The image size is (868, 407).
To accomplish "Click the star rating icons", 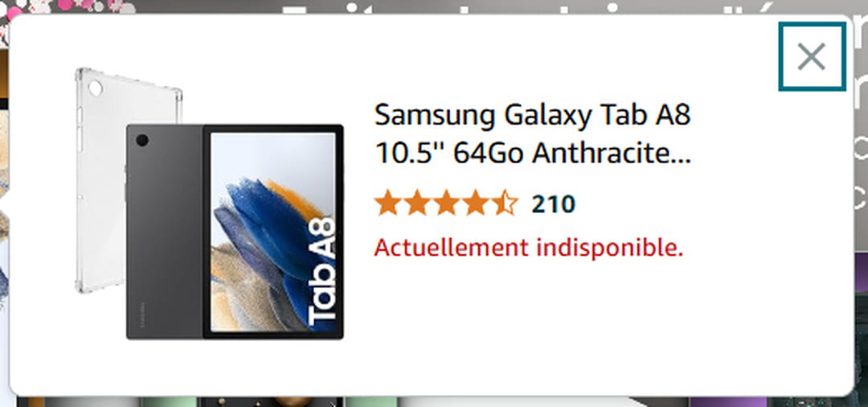I will tap(446, 203).
